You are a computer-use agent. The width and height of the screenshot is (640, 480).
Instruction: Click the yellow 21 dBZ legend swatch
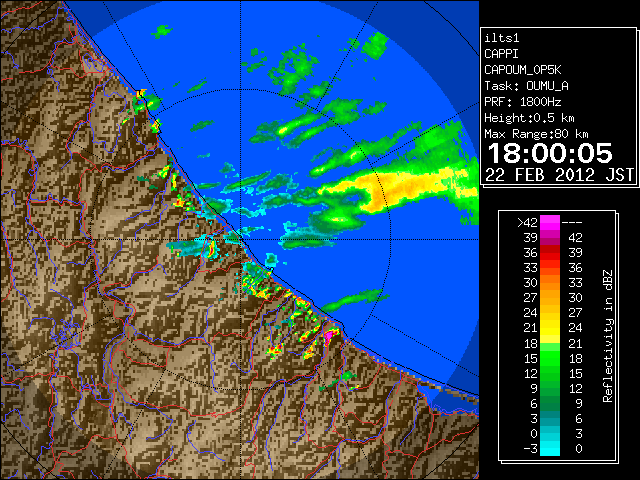(550, 328)
